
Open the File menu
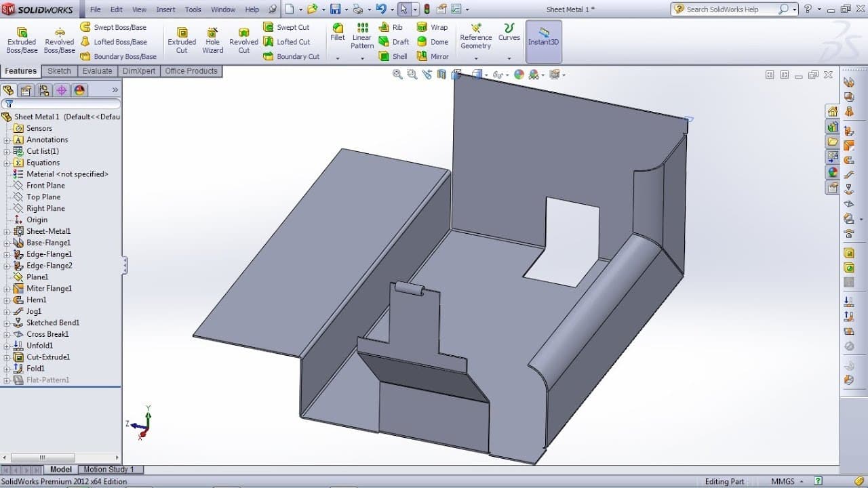96,9
